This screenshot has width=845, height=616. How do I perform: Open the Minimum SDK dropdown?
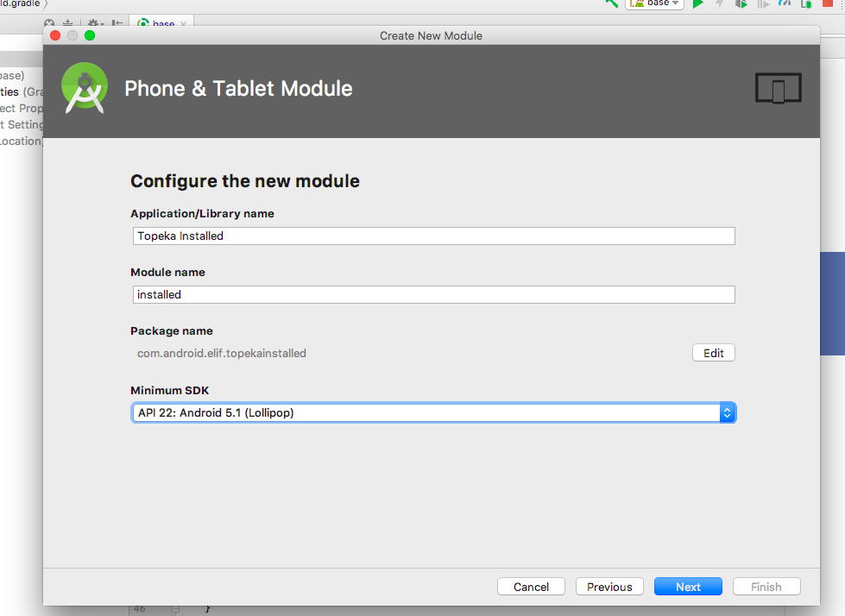(433, 413)
